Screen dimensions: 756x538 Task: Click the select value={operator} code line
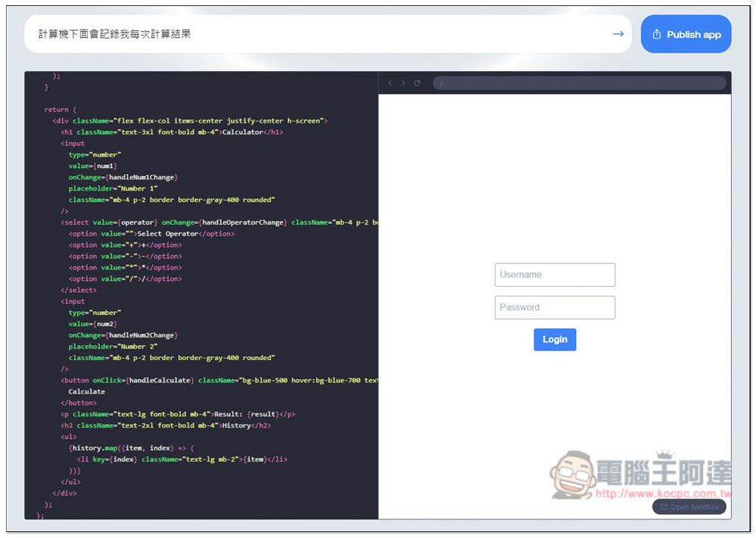219,222
